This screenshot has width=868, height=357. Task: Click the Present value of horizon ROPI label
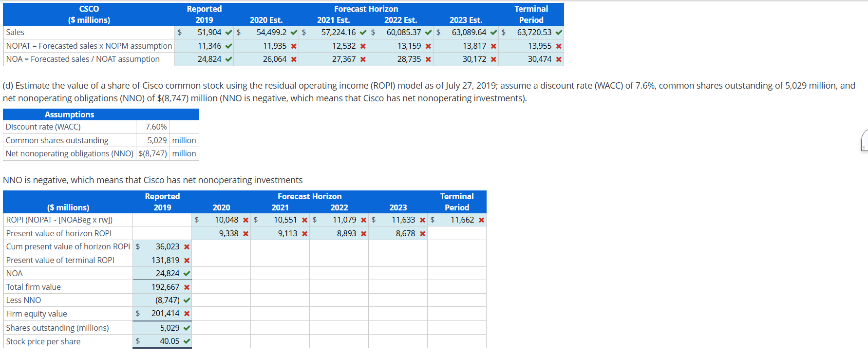(59, 234)
